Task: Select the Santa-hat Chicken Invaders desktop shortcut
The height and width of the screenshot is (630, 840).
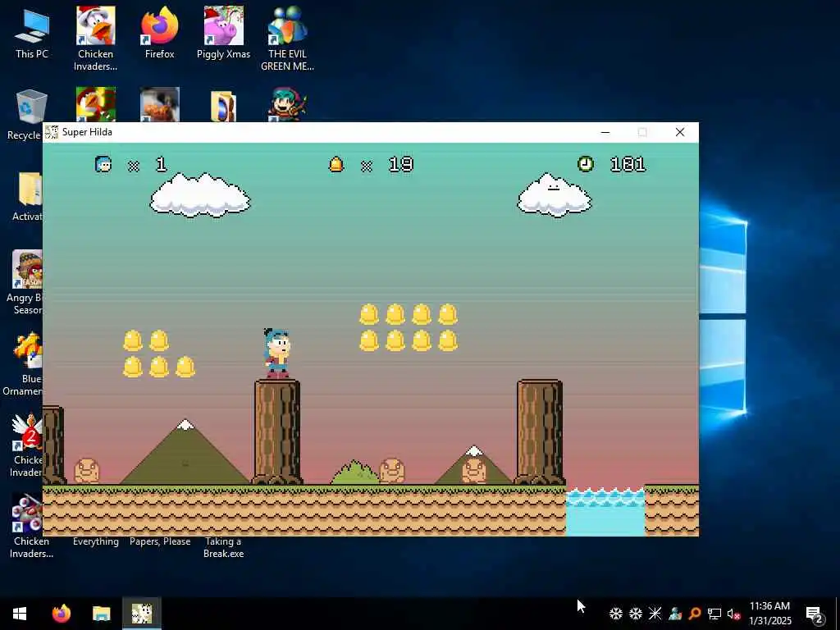Action: (95, 39)
